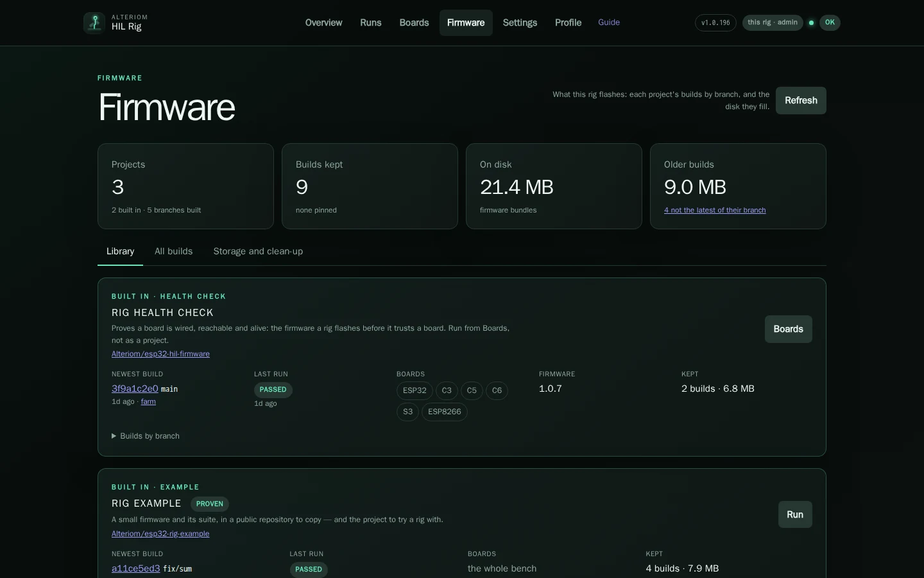Click the Projects stat card
This screenshot has height=578, width=924.
(x=185, y=186)
